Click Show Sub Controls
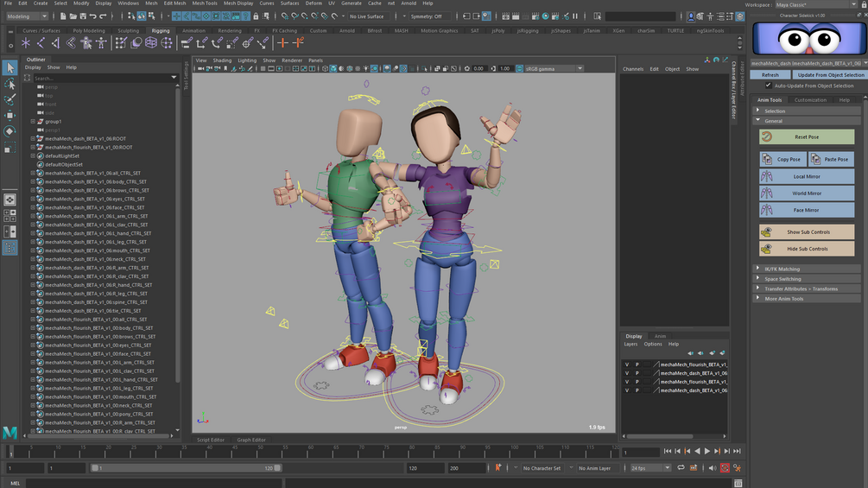 coord(807,231)
